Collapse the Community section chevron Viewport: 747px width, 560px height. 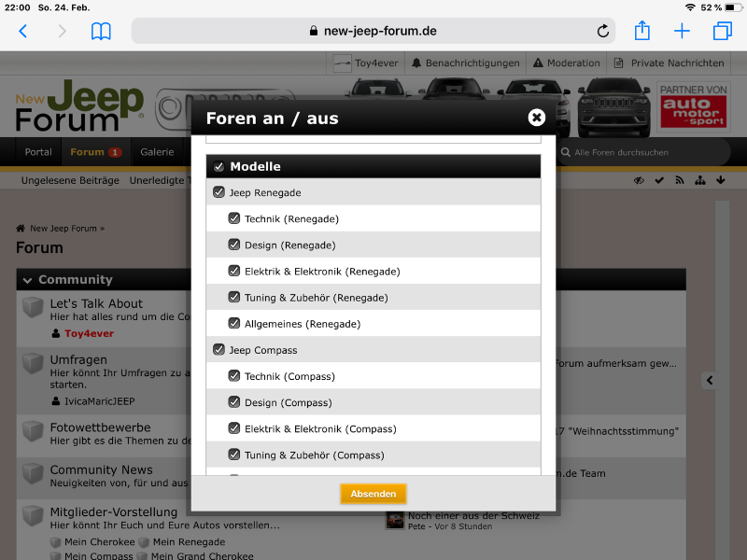click(28, 280)
